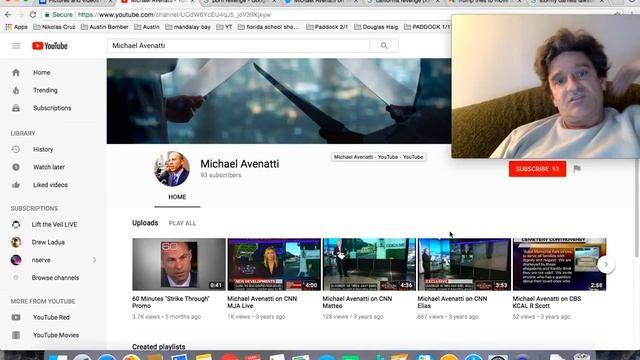Open the Austin Bomber bookmark folder
This screenshot has width=640, height=360.
point(104,27)
